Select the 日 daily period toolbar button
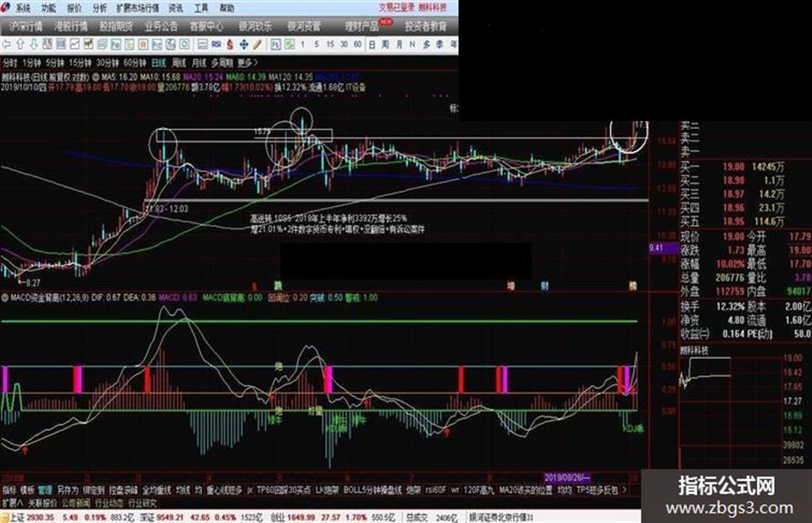 tap(371, 45)
